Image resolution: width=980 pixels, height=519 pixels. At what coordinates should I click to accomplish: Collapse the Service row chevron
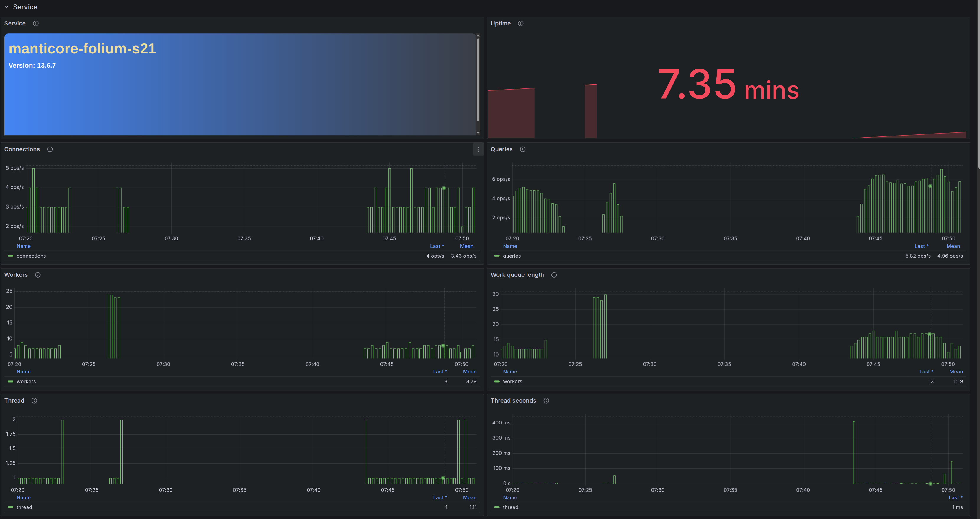(6, 7)
